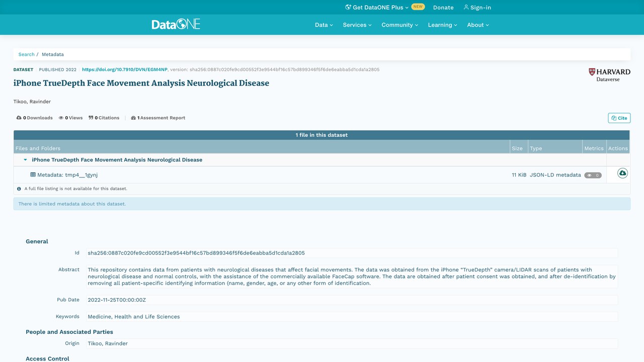Click the 11 KiB size cell
Screen dimensions: 644x362
coord(519,175)
